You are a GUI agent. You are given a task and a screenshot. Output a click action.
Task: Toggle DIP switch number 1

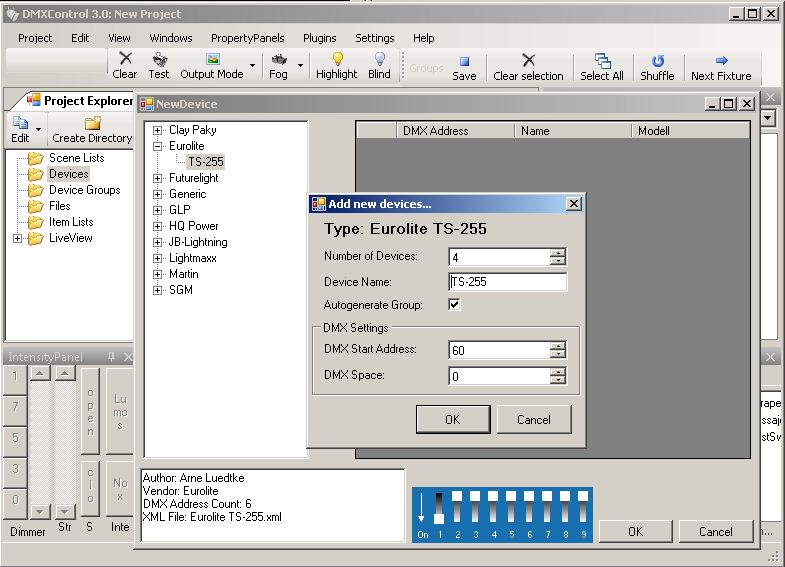(438, 508)
